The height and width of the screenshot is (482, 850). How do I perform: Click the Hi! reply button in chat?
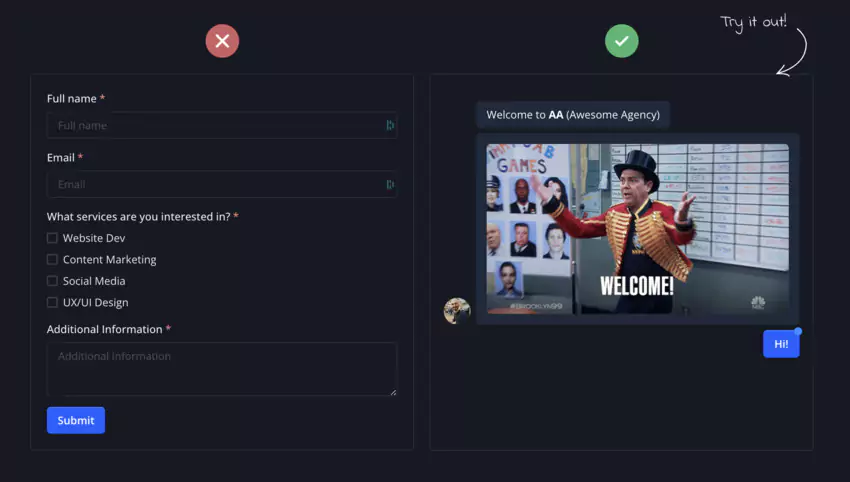point(781,344)
